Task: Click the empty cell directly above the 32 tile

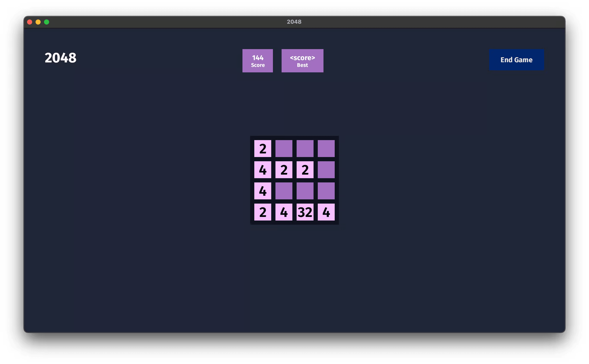Action: (x=305, y=191)
